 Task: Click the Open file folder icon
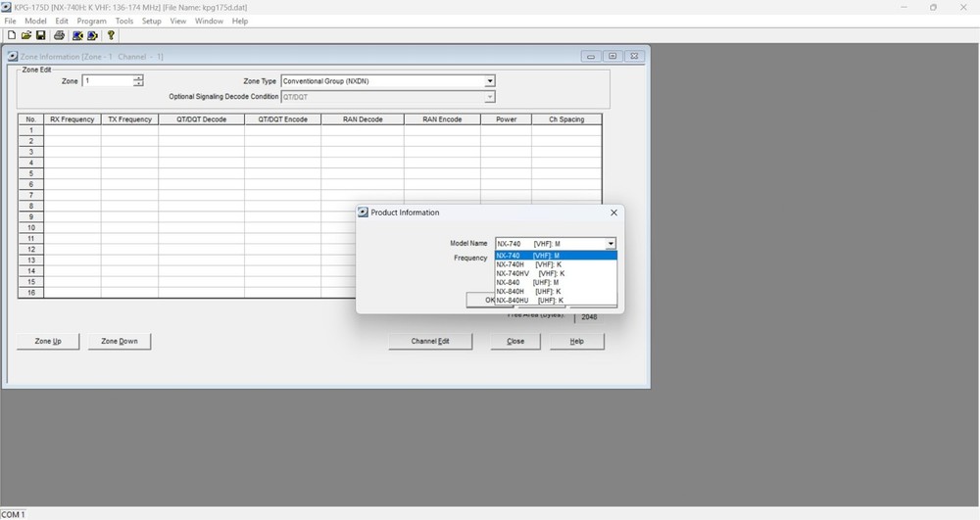pyautogui.click(x=26, y=35)
